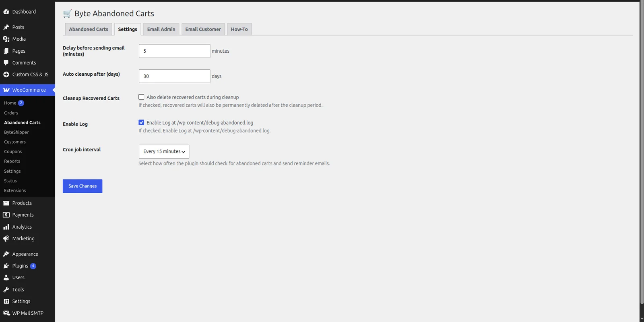Open the How-To tab
Image resolution: width=644 pixels, height=322 pixels.
[239, 29]
